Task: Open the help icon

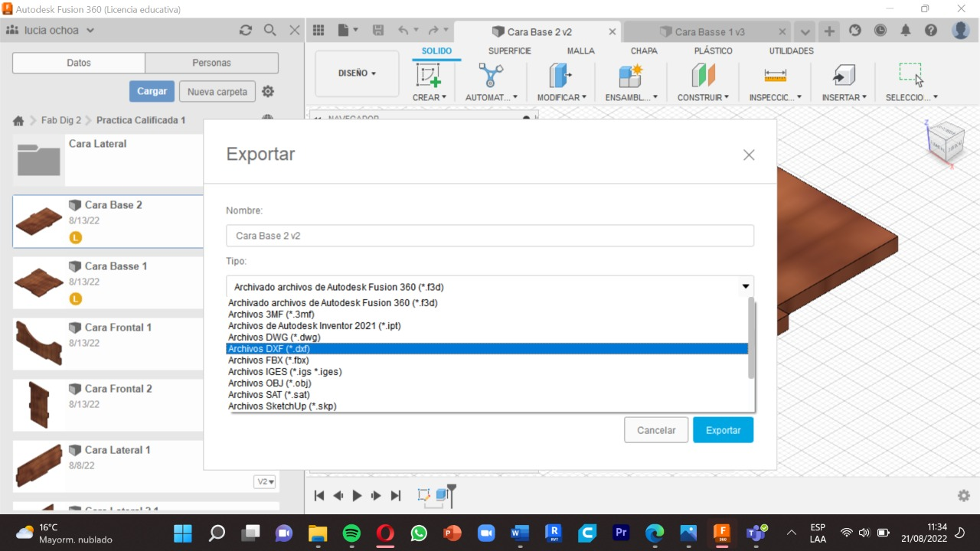Action: click(x=931, y=31)
